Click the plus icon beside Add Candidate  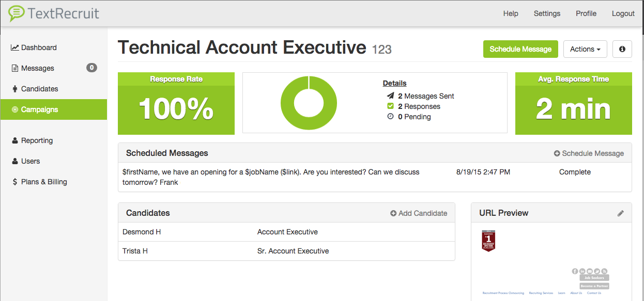coord(393,213)
